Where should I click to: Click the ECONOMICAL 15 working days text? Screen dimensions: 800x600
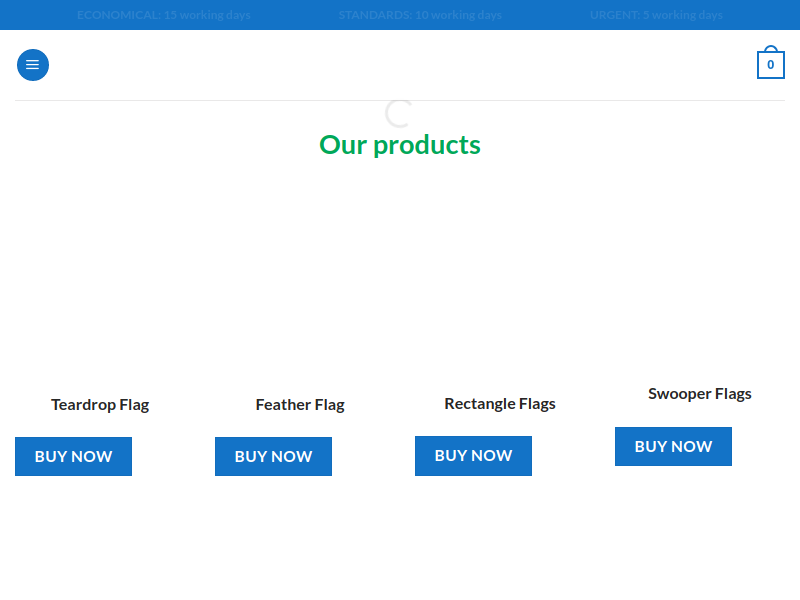164,15
